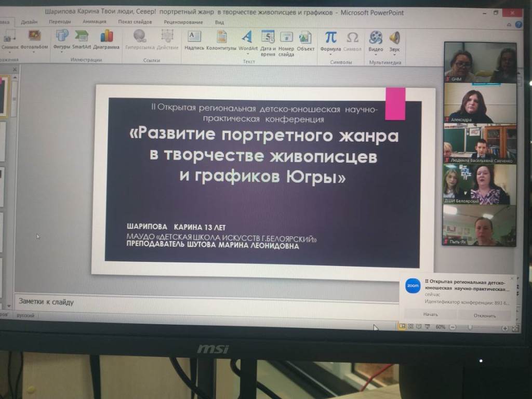Insert WordArt text
The image size is (532, 399).
(x=248, y=39)
